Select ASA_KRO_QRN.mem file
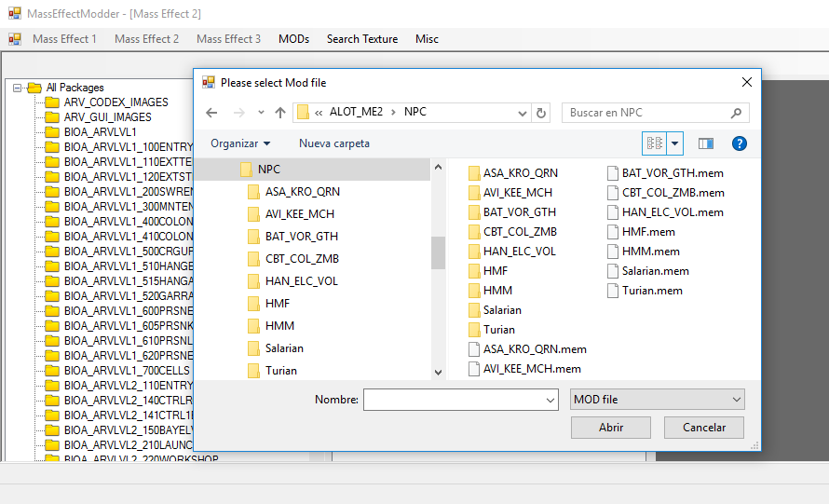The width and height of the screenshot is (829, 504). [x=527, y=349]
